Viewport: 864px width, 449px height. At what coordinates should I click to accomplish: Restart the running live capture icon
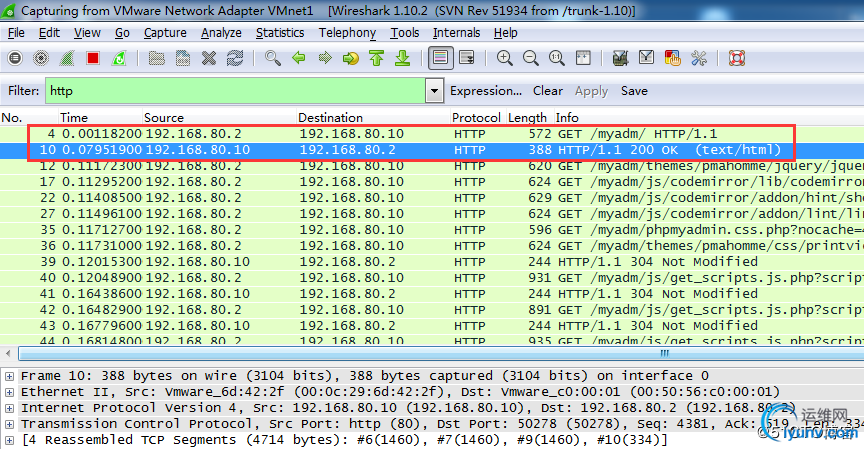118,58
